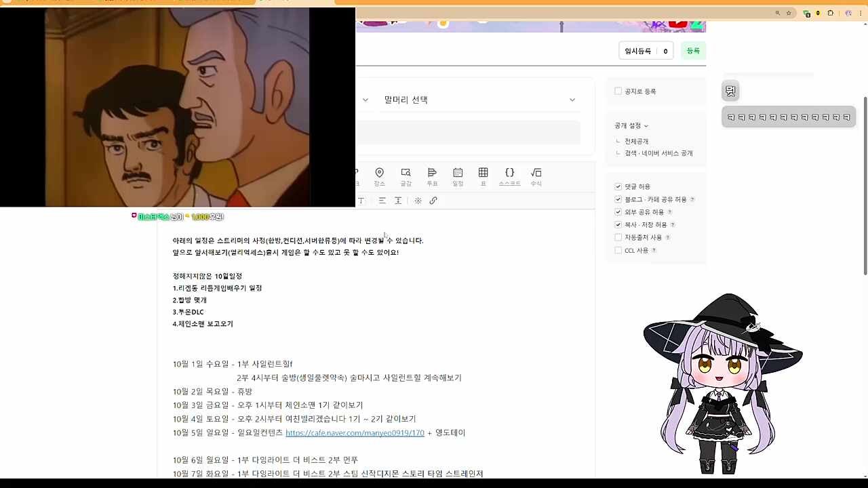
Task: Click the line '3.루운DLC'
Action: (188, 312)
